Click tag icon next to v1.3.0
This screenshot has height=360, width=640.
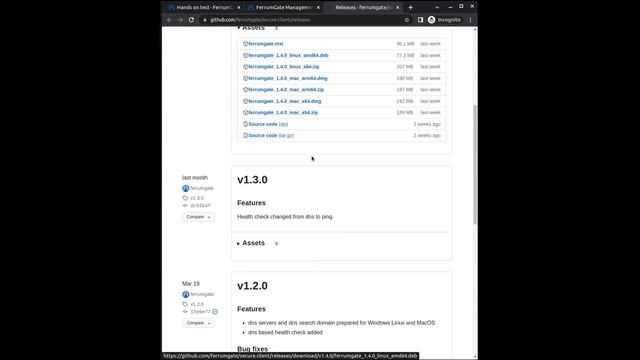point(185,198)
